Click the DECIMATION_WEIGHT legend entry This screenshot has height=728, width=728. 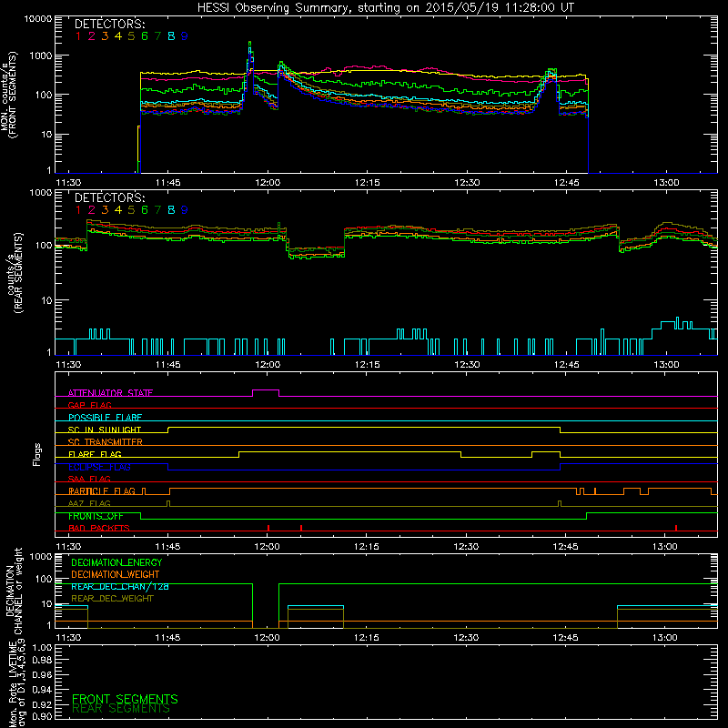(116, 574)
